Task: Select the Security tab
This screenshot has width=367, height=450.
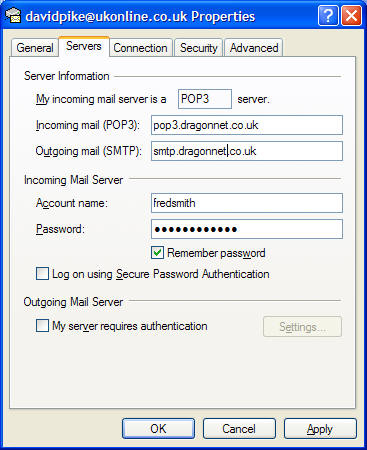Action: (x=199, y=48)
